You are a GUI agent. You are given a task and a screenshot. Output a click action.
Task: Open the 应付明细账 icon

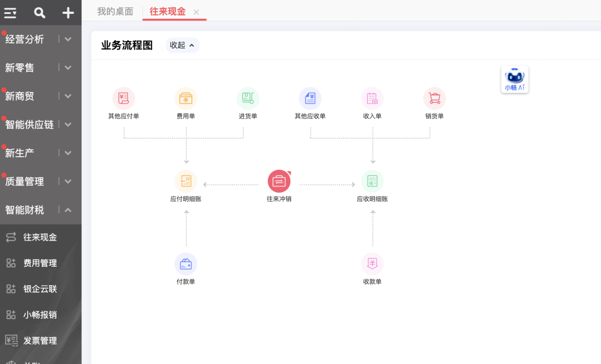(x=186, y=181)
